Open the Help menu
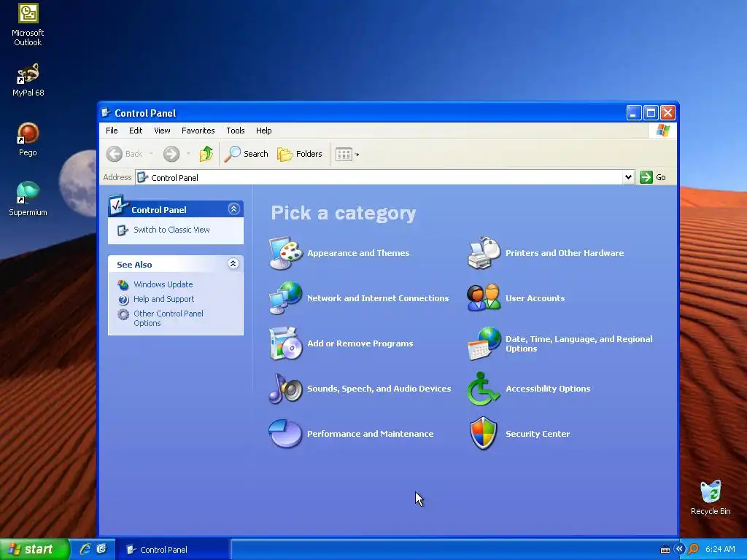Image resolution: width=747 pixels, height=560 pixels. [263, 131]
